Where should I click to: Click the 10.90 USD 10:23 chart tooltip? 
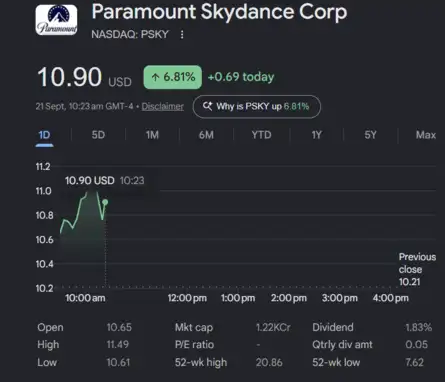click(x=105, y=181)
